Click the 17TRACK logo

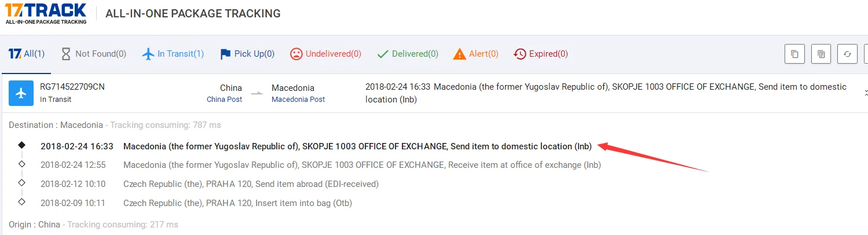point(46,13)
